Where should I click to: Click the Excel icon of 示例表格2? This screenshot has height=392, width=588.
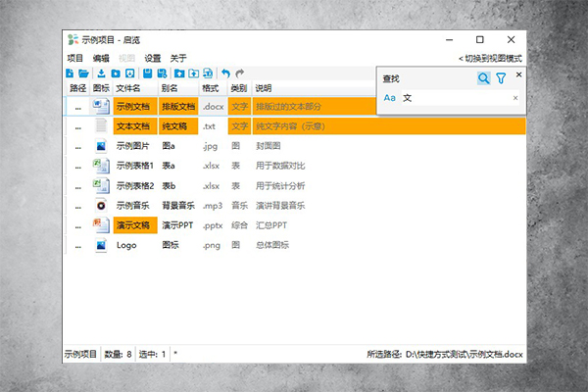click(x=101, y=185)
